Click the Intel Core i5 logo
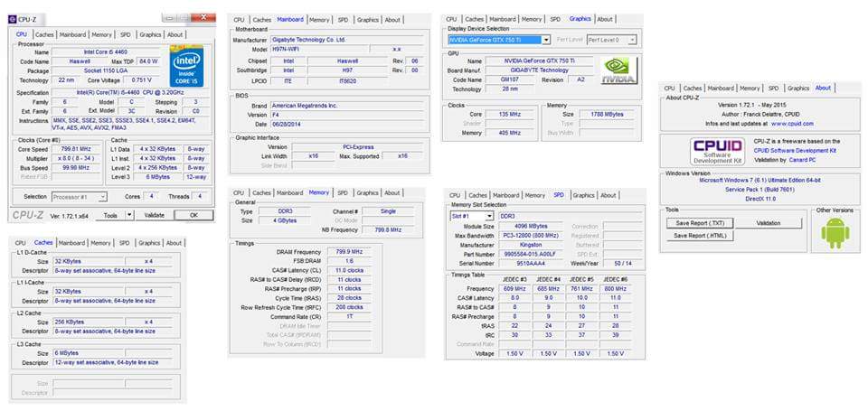The image size is (868, 411). 186,66
